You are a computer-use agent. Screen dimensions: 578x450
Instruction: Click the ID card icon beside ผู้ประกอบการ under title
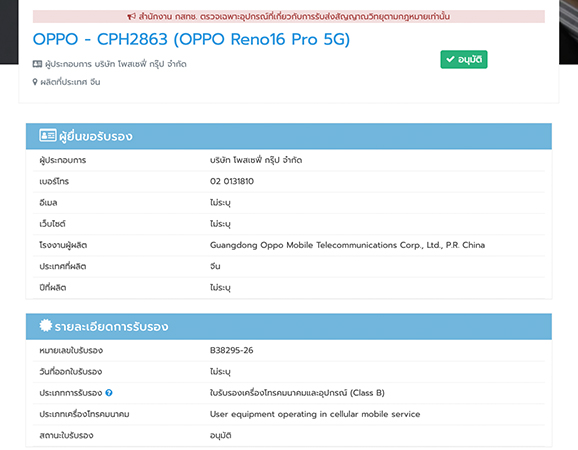(37, 64)
